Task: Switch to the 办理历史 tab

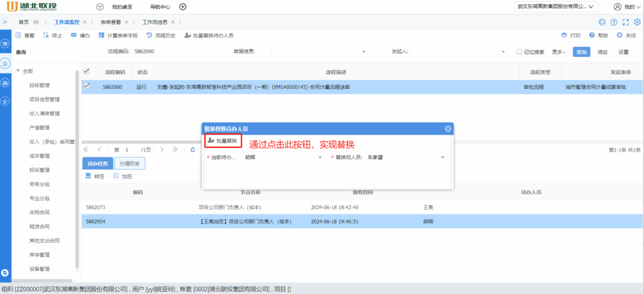Action: [129, 164]
